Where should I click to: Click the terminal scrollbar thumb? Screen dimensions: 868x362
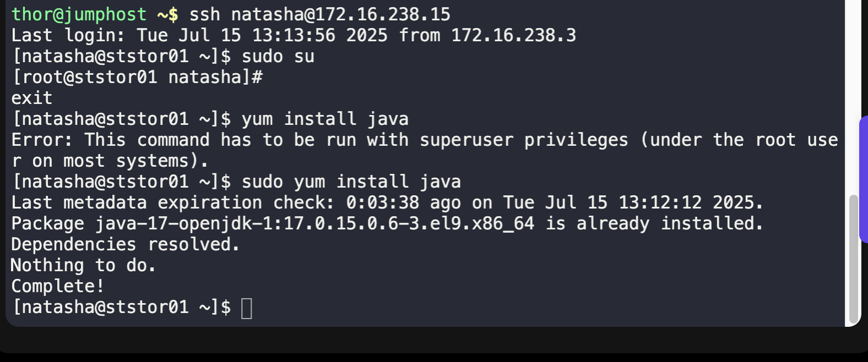point(854,259)
